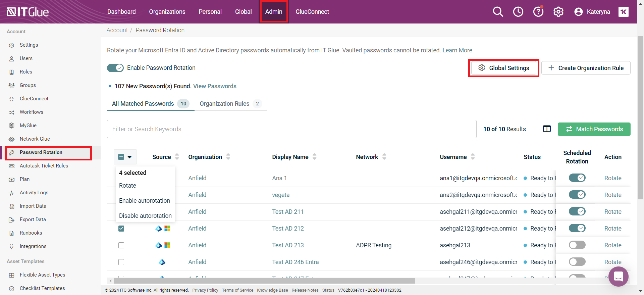The height and width of the screenshot is (295, 644).
Task: Open the Learn More link
Action: [457, 50]
